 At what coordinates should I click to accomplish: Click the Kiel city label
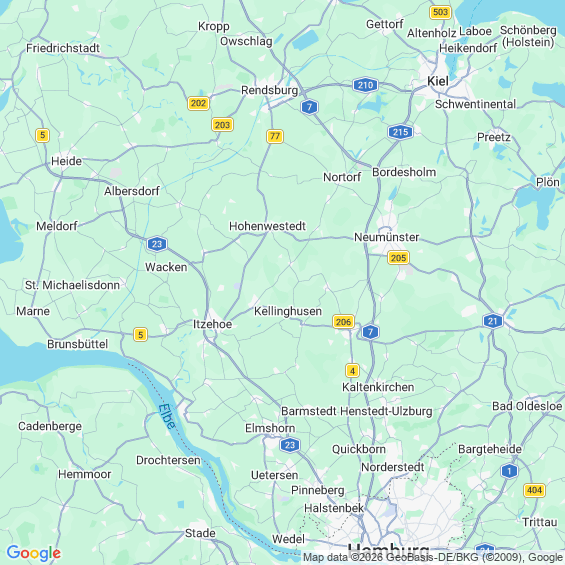pos(438,81)
